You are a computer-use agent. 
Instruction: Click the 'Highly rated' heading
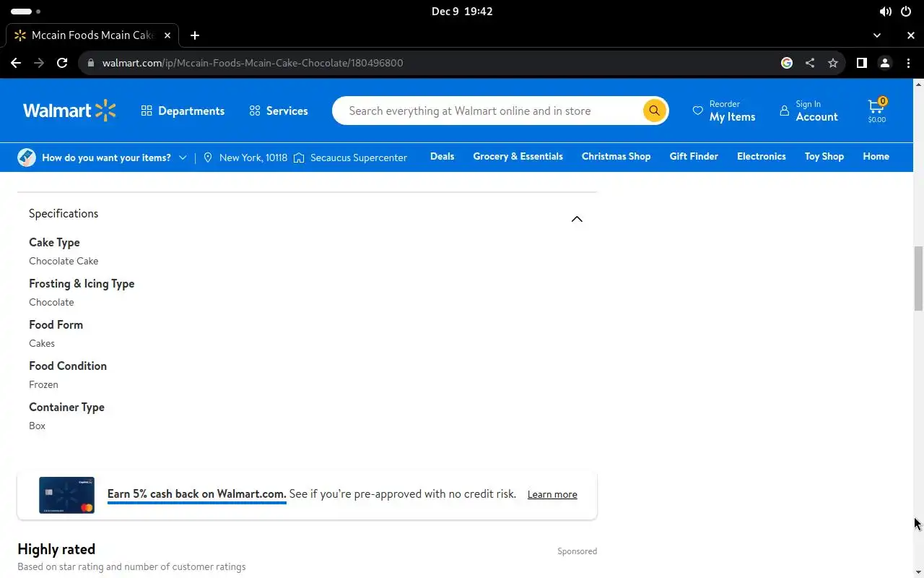tap(56, 549)
